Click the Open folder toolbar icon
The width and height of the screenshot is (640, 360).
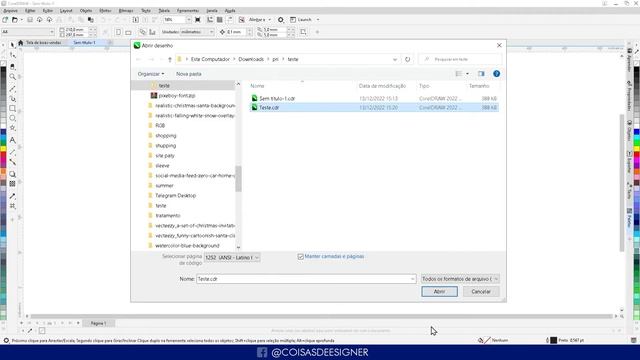(x=15, y=20)
